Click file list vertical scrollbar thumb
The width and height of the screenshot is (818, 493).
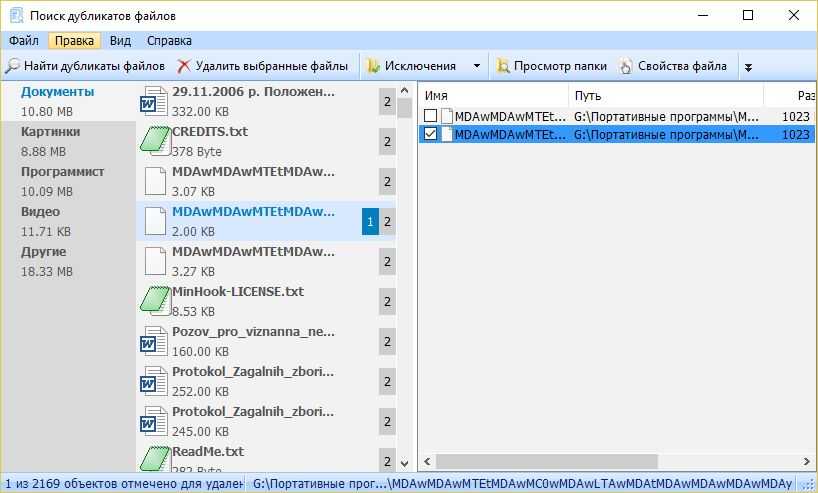[x=404, y=109]
